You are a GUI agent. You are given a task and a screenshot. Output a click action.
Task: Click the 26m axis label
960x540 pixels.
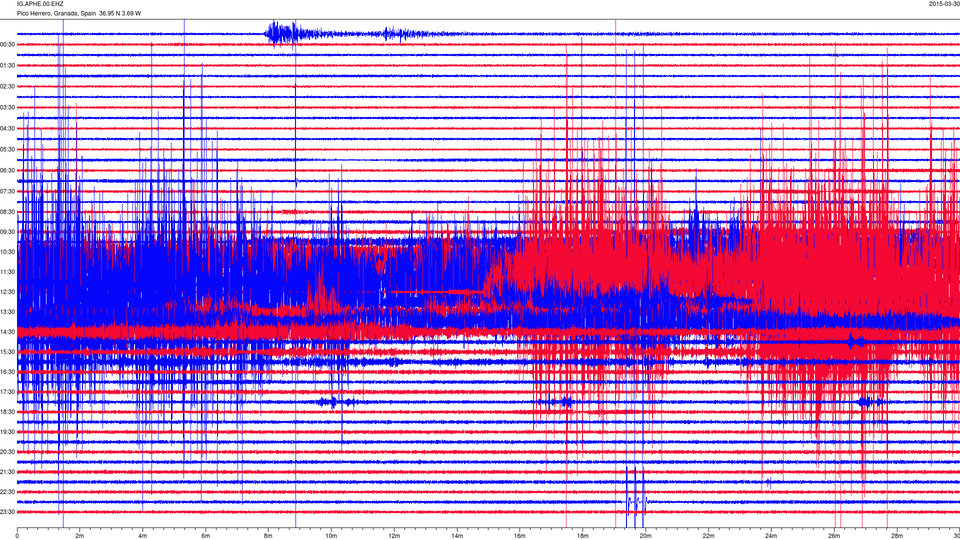pos(833,536)
